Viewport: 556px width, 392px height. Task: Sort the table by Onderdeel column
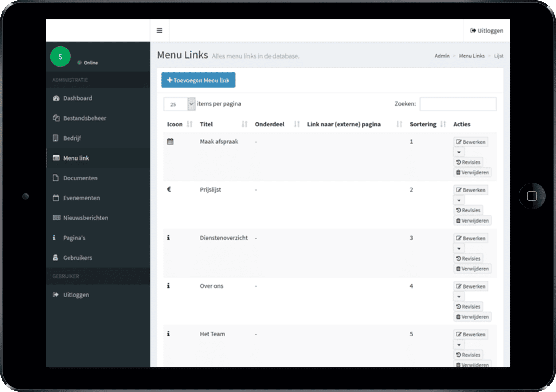point(277,124)
